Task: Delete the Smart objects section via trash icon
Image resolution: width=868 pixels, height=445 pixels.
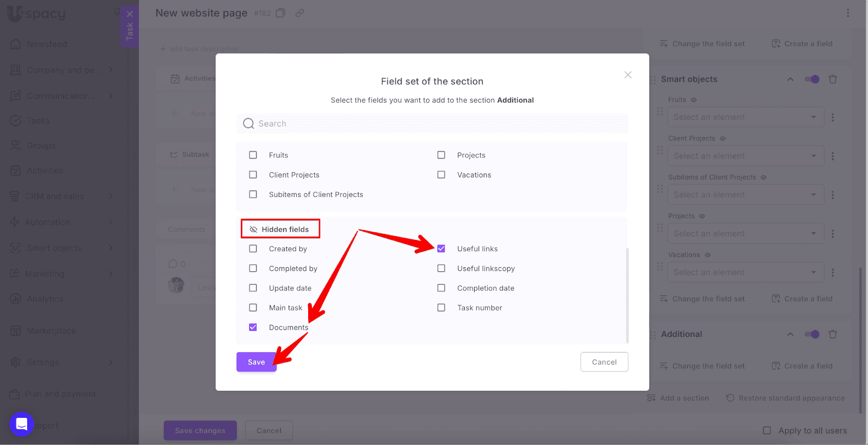Action: tap(833, 79)
